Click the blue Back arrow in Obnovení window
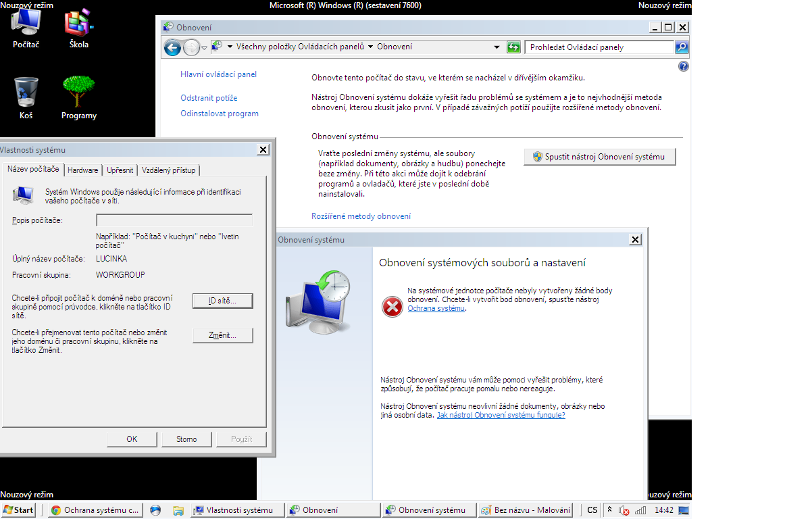This screenshot has width=812, height=519. coord(172,47)
